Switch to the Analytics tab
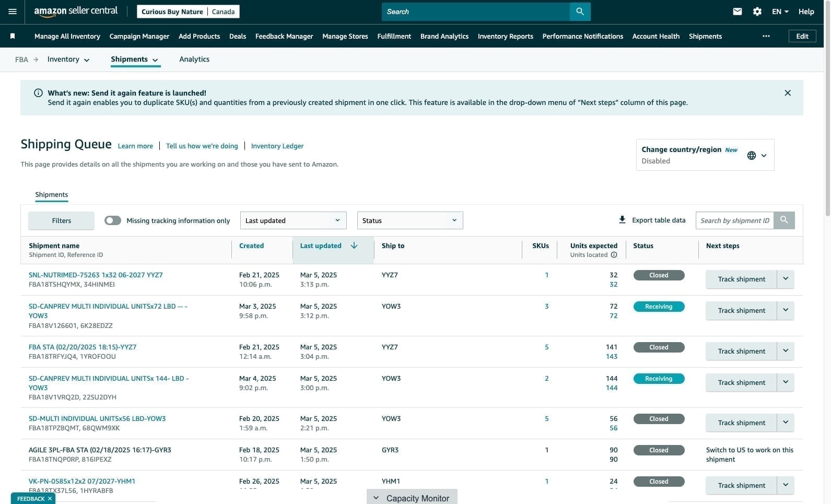 pyautogui.click(x=194, y=60)
